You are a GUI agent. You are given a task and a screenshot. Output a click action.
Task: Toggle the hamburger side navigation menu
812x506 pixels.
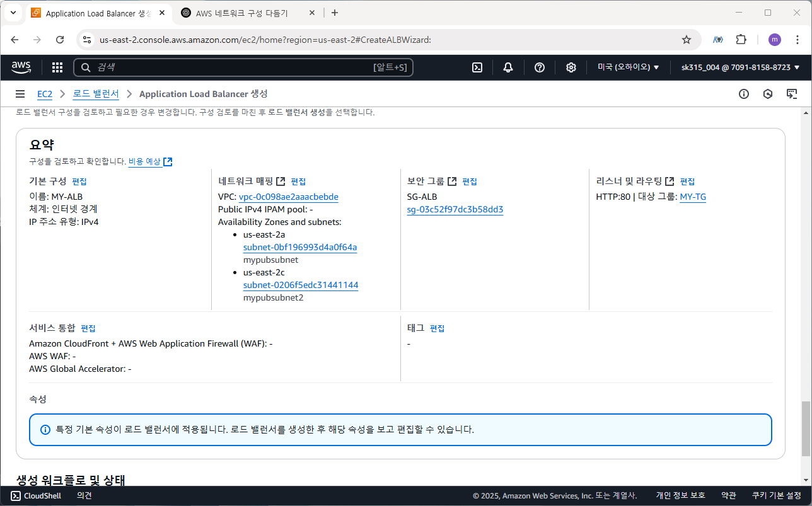(x=20, y=94)
